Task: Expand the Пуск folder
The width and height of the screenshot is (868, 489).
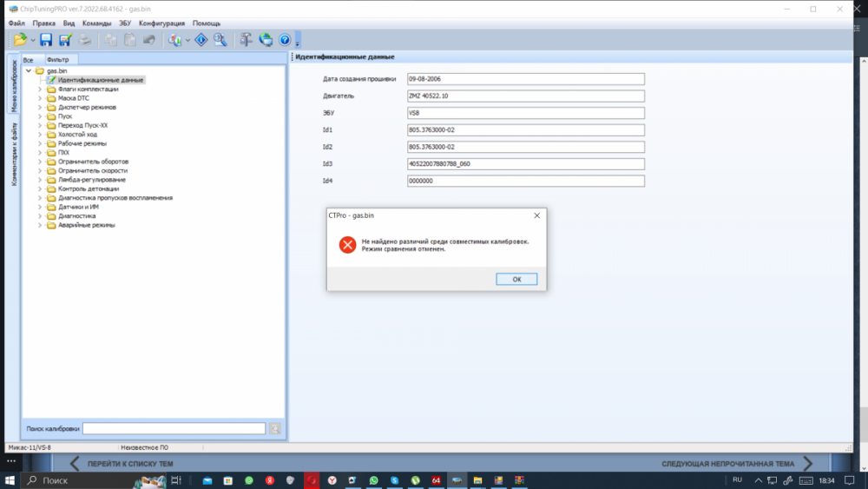Action: 40,116
